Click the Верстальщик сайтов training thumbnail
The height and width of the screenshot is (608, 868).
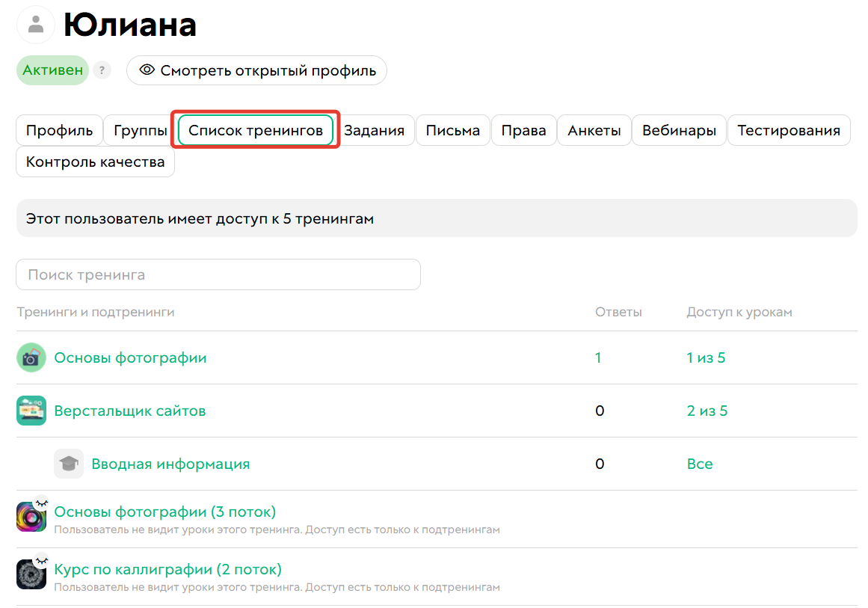pos(31,411)
